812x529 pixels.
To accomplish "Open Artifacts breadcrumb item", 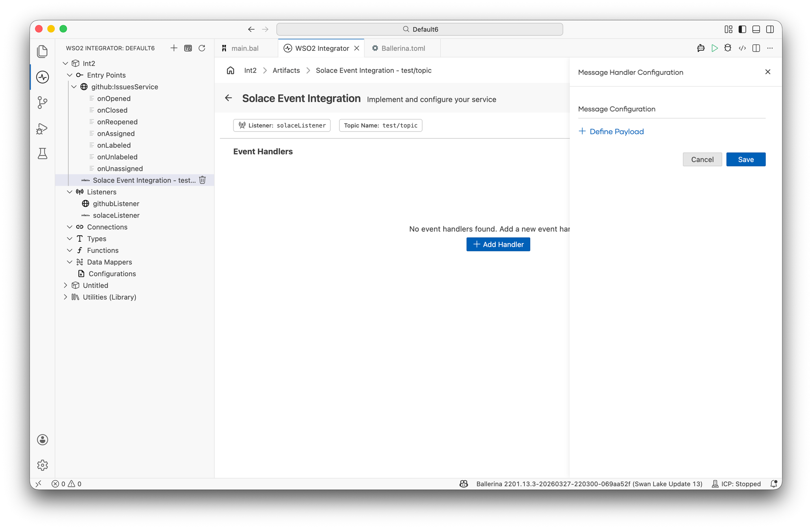I will (286, 71).
